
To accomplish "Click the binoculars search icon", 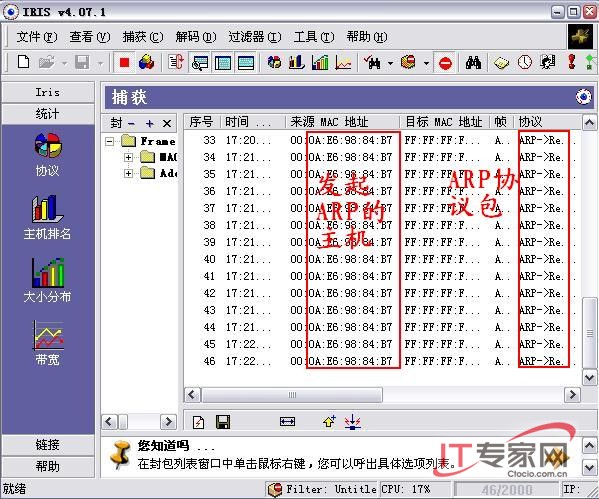I will [473, 62].
